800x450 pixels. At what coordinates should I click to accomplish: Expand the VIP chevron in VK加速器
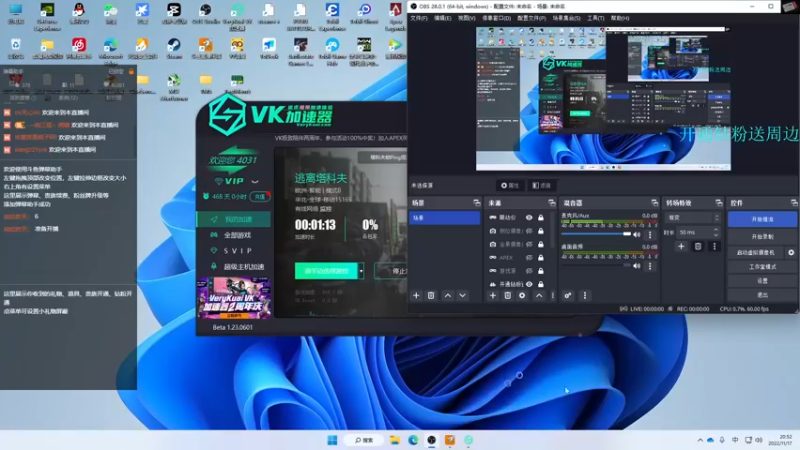tap(255, 181)
